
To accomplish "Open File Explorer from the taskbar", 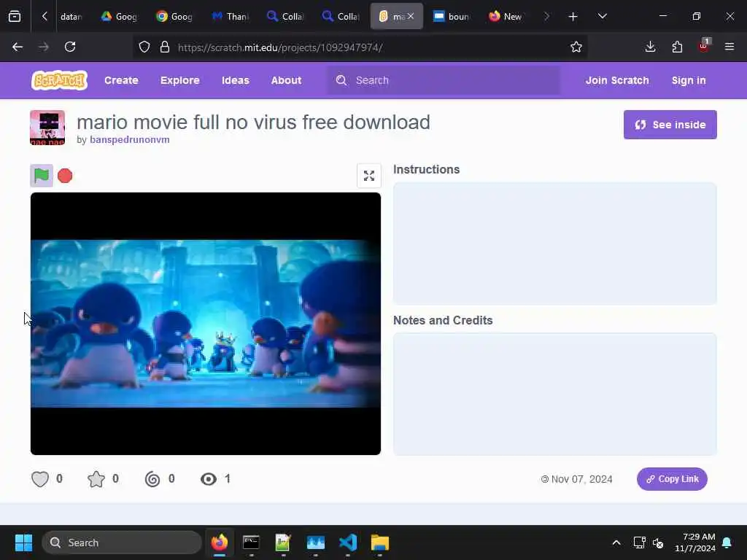I will point(380,542).
